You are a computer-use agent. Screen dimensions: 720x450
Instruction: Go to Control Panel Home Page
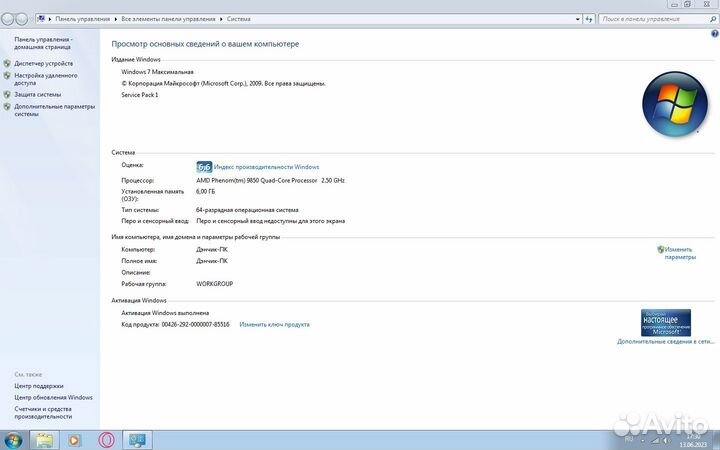[43, 42]
